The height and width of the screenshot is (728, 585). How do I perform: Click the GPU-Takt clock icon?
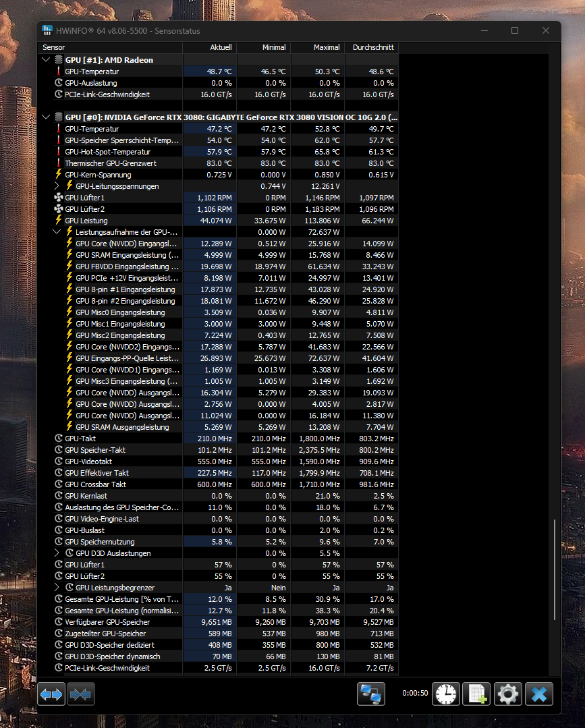click(x=59, y=439)
